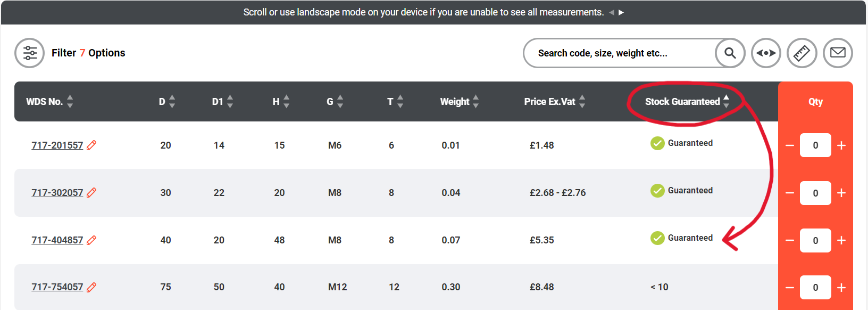Click the Qty column header
868x310 pixels.
(815, 101)
